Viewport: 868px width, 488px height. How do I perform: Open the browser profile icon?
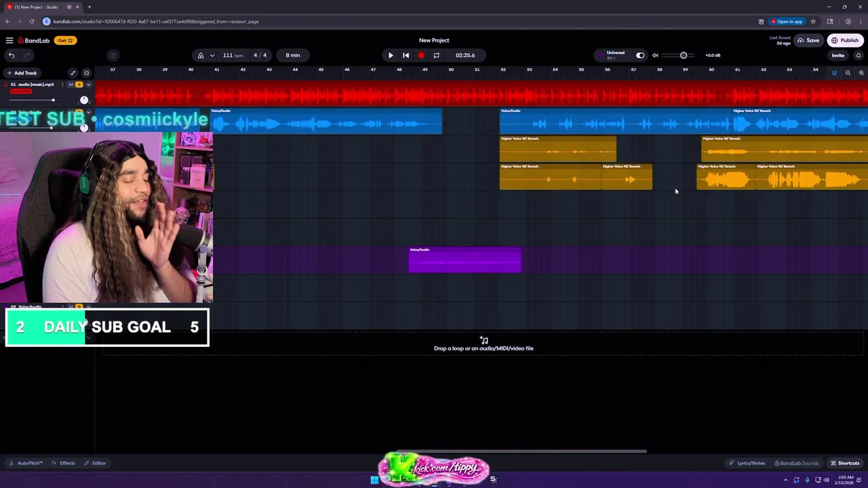(848, 22)
